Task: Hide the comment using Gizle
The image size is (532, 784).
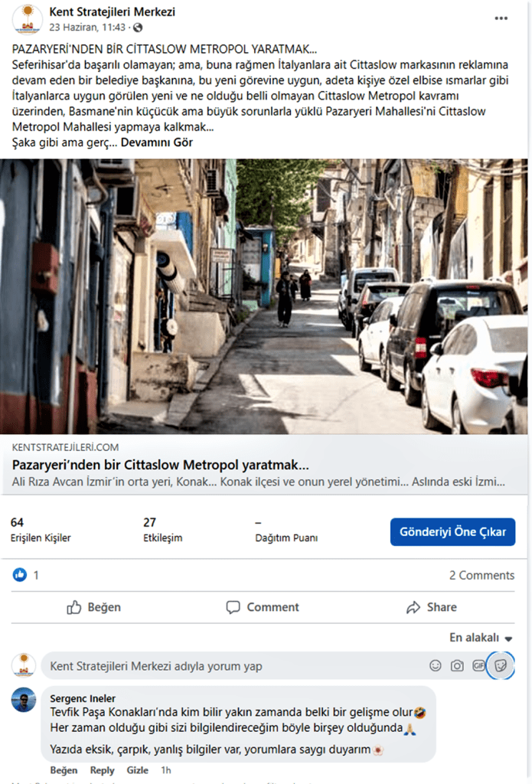Action: pyautogui.click(x=137, y=770)
